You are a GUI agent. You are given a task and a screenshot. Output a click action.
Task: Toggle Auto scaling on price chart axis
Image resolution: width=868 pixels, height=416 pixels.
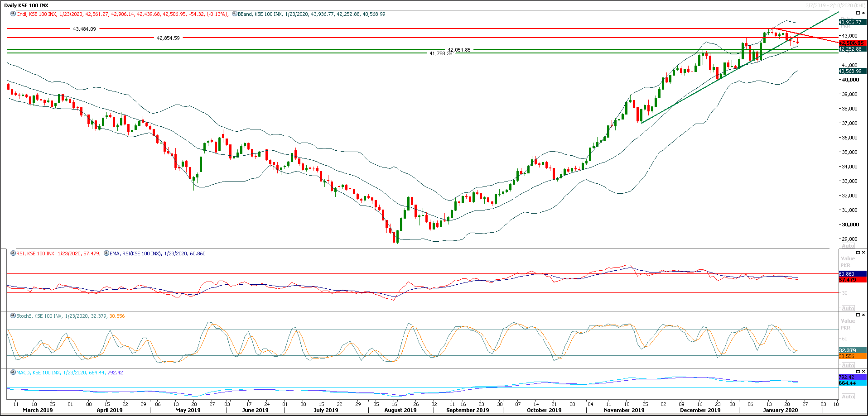pos(848,246)
